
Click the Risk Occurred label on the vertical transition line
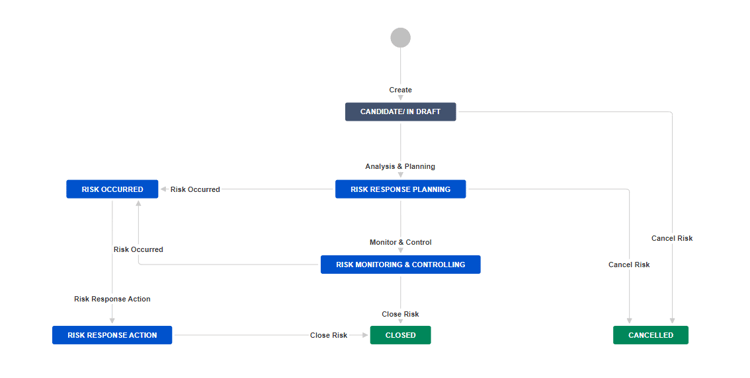tap(138, 250)
